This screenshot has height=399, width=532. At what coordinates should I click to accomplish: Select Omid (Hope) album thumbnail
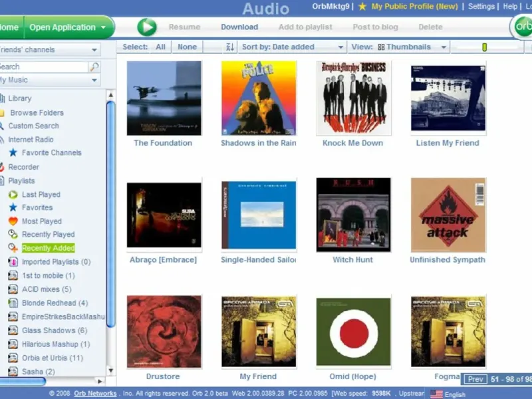[x=354, y=332]
